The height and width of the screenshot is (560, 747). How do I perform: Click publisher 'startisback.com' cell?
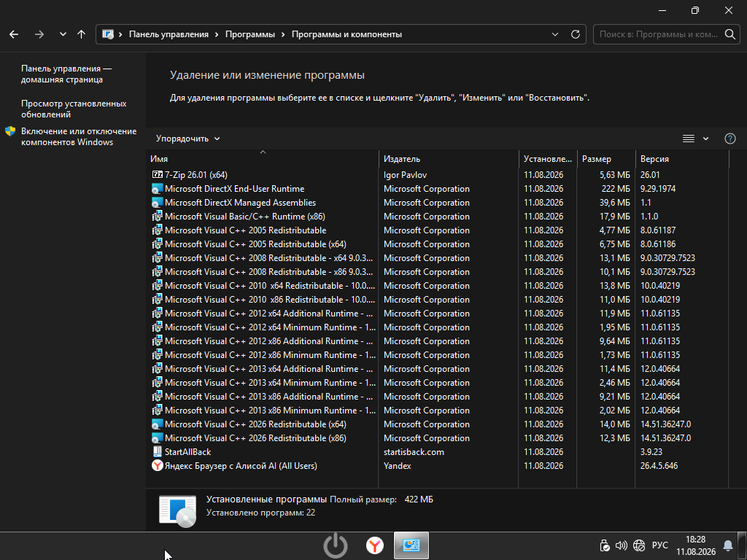414,451
